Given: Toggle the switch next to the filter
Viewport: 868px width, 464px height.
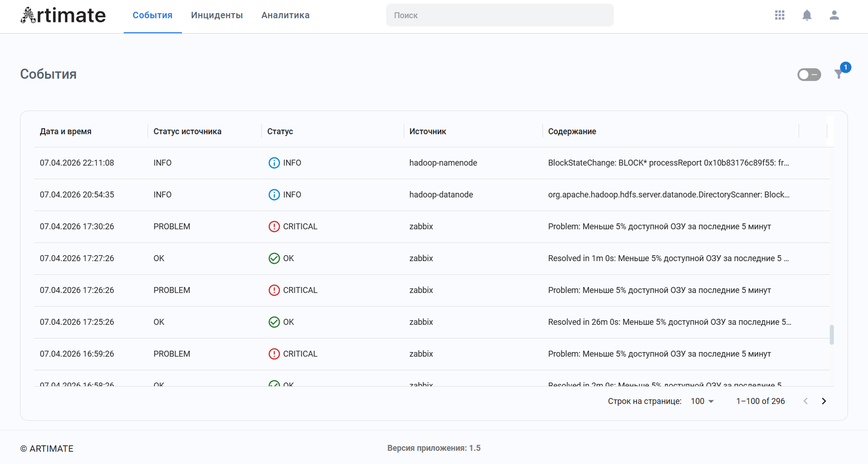Looking at the screenshot, I should point(809,75).
